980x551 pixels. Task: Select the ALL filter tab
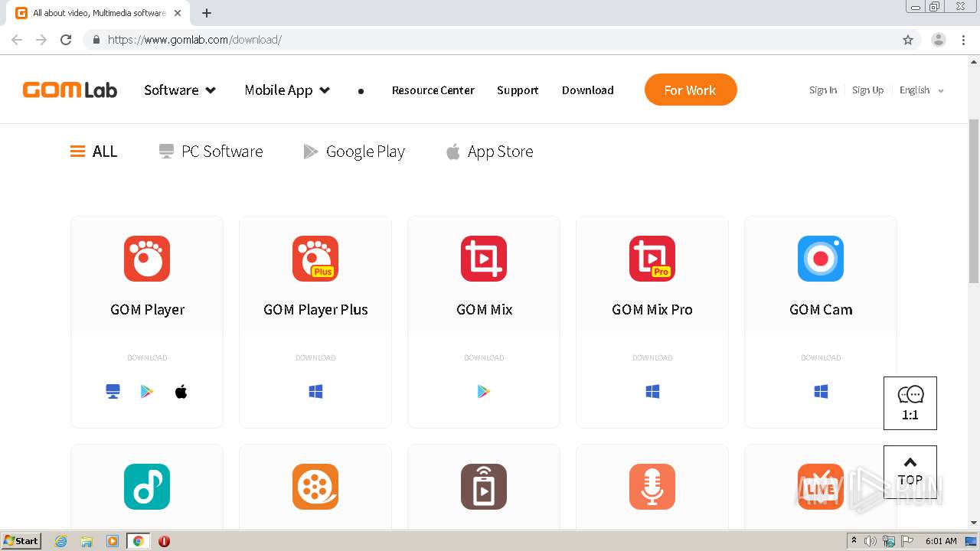click(x=94, y=152)
